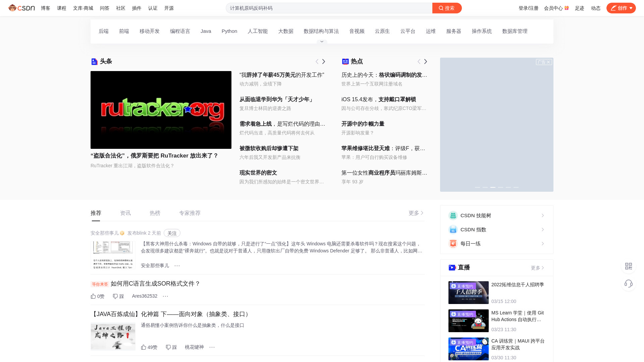
Task: Click 关注 button for 安全那些事儿
Action: pyautogui.click(x=172, y=233)
